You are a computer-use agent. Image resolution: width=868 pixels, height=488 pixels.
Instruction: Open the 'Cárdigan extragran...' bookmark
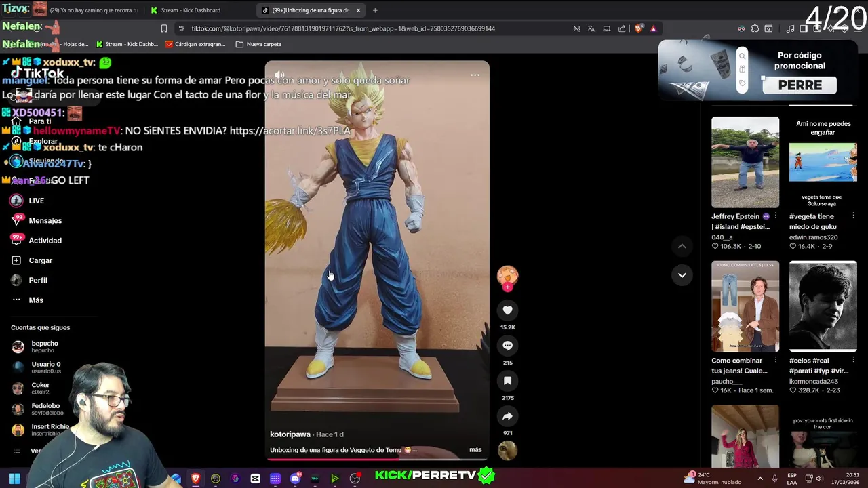tap(195, 44)
